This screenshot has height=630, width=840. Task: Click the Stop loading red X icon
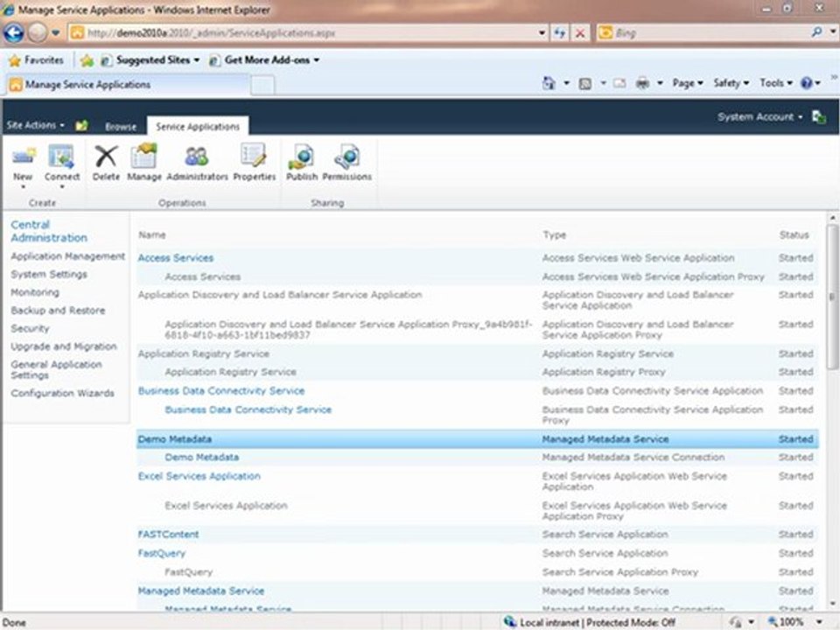(580, 33)
